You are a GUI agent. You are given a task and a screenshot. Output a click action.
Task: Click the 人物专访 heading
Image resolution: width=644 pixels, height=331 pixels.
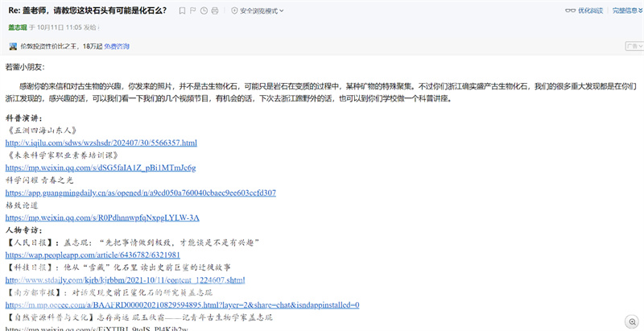coord(24,230)
